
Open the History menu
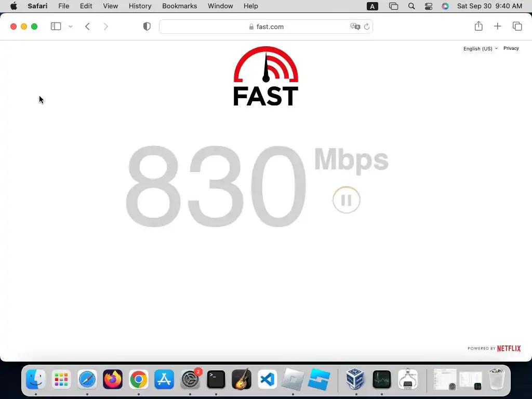point(140,6)
